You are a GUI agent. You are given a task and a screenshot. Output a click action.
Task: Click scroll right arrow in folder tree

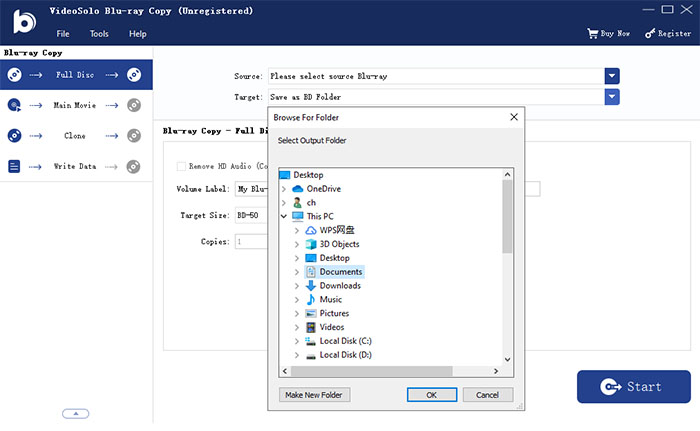(496, 372)
